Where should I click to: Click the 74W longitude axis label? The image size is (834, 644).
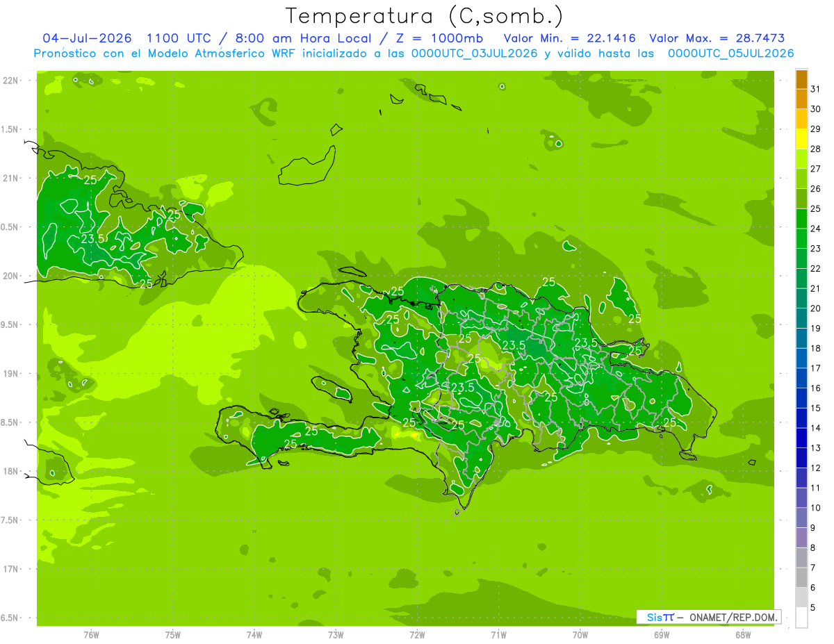pyautogui.click(x=254, y=635)
